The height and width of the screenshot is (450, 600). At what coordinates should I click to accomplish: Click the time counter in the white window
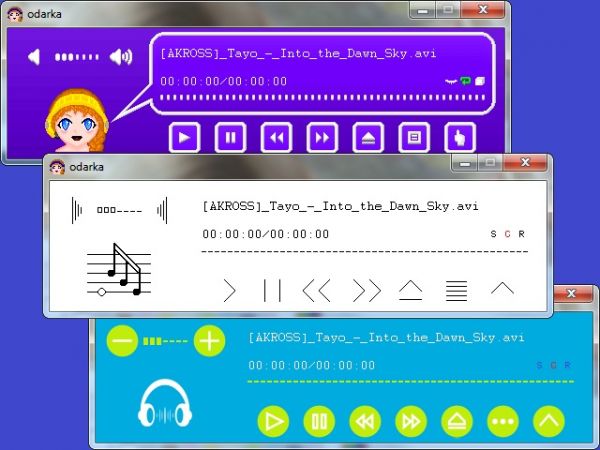(266, 234)
